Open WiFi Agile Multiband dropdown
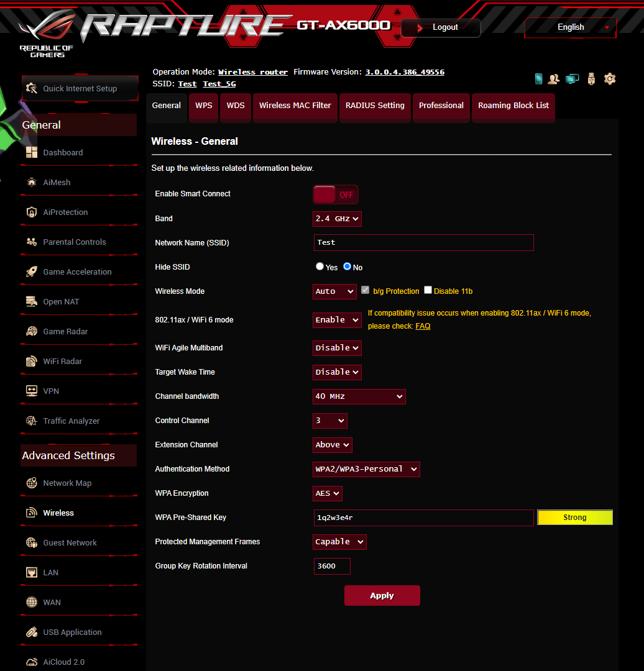 [x=337, y=348]
